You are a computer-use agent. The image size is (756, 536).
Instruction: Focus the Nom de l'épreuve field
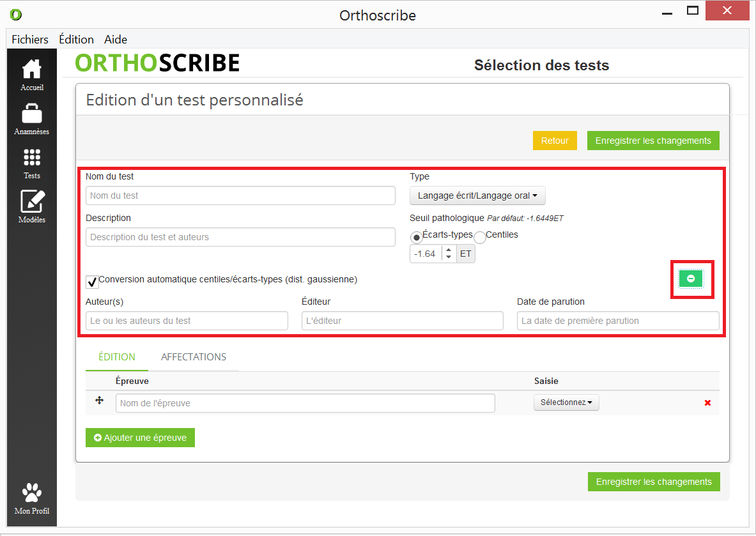click(305, 404)
